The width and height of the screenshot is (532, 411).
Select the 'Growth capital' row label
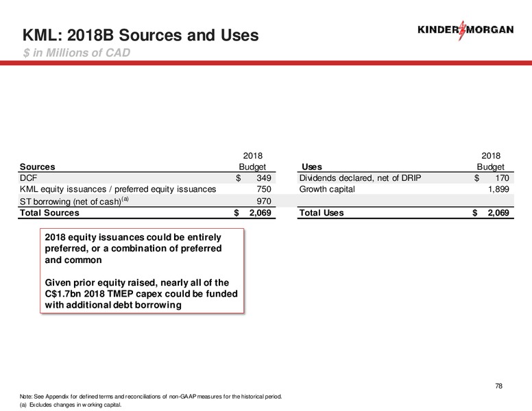tap(327, 189)
